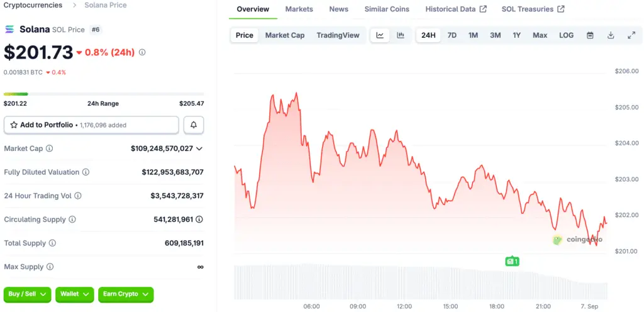Click the Cryptocurrencies breadcrumb link
644x312 pixels.
point(33,5)
